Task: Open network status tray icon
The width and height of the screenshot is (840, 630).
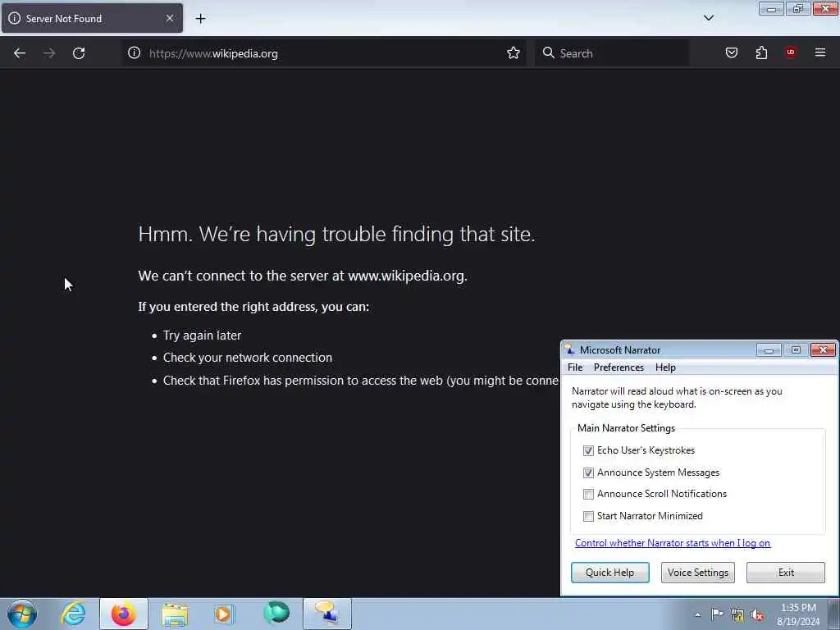Action: (x=737, y=615)
